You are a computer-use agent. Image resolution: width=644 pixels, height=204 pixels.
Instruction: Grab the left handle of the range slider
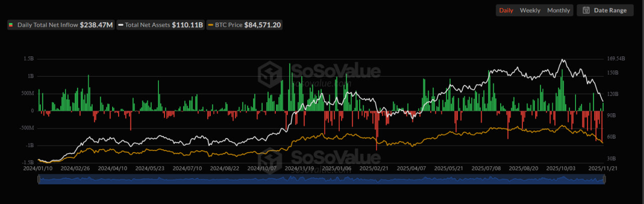tap(39, 180)
